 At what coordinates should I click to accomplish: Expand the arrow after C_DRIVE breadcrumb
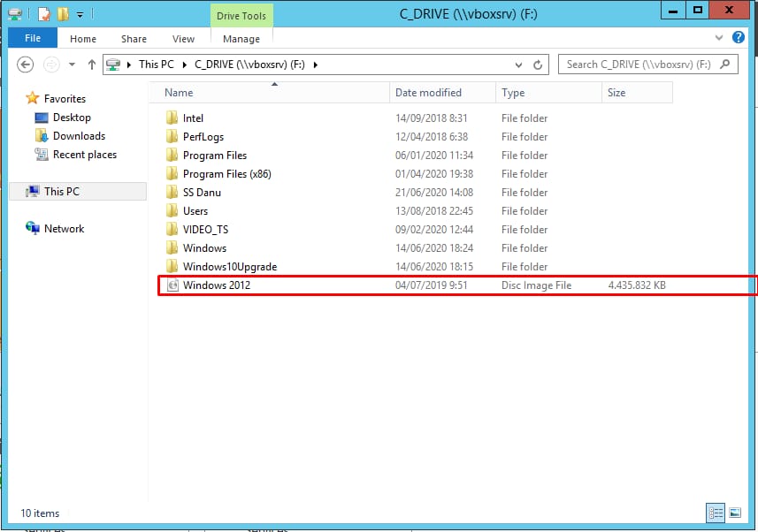click(315, 65)
